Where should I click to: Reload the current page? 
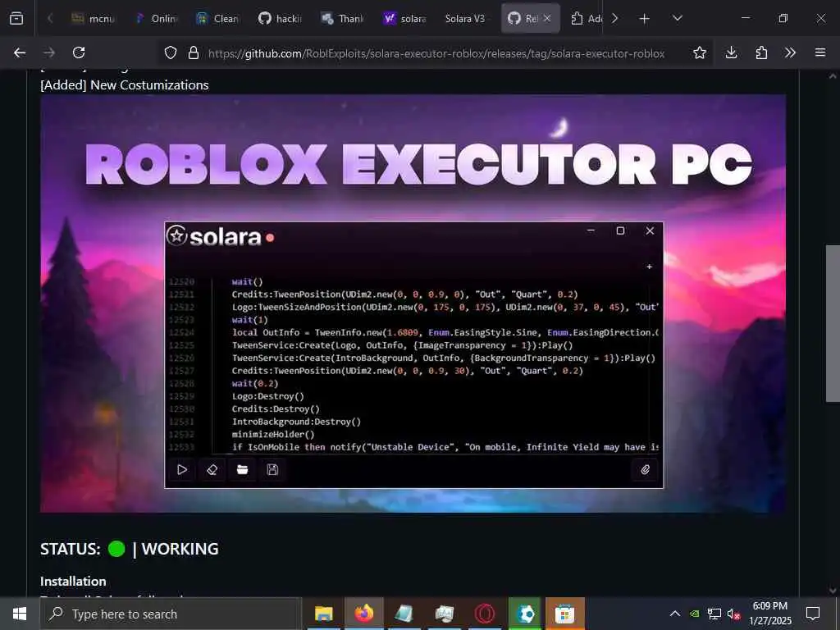point(79,52)
